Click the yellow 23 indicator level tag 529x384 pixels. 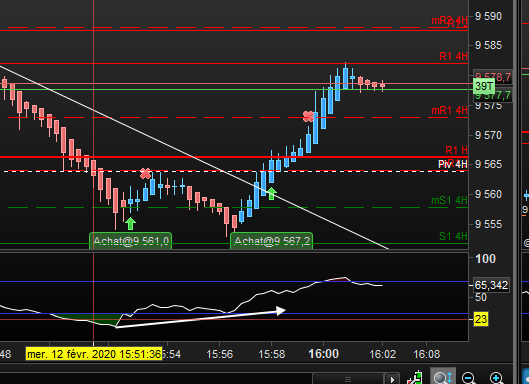481,319
